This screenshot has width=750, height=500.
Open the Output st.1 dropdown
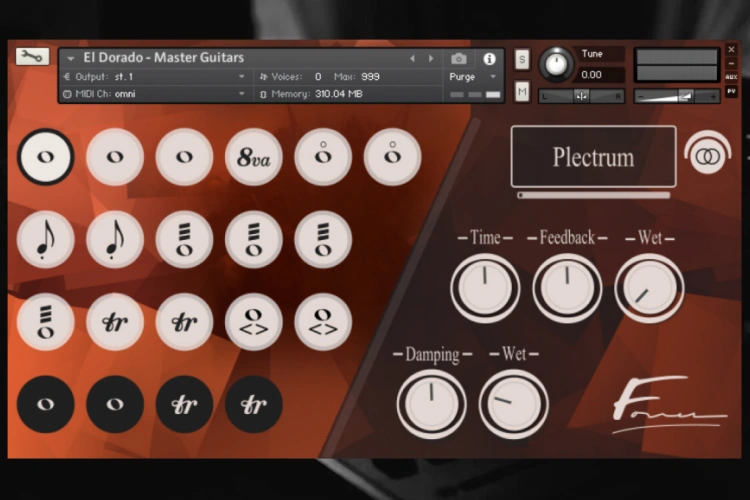(155, 76)
